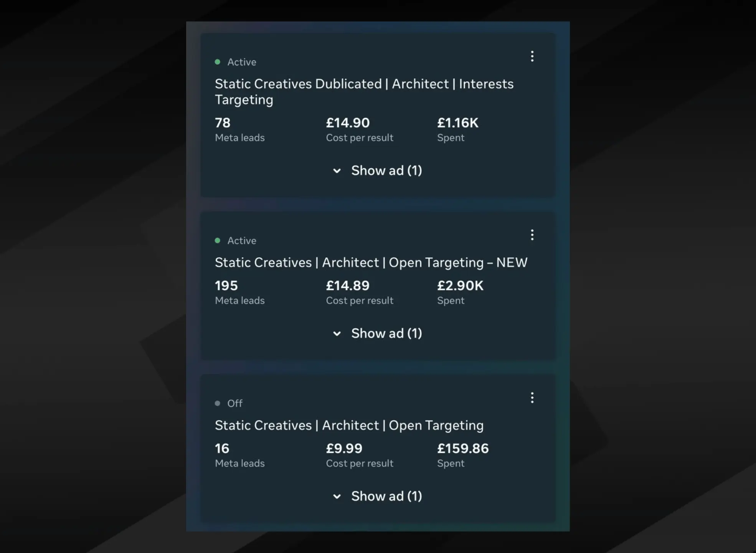Click the £9.99 cost per result value
The width and height of the screenshot is (756, 553).
coord(344,449)
